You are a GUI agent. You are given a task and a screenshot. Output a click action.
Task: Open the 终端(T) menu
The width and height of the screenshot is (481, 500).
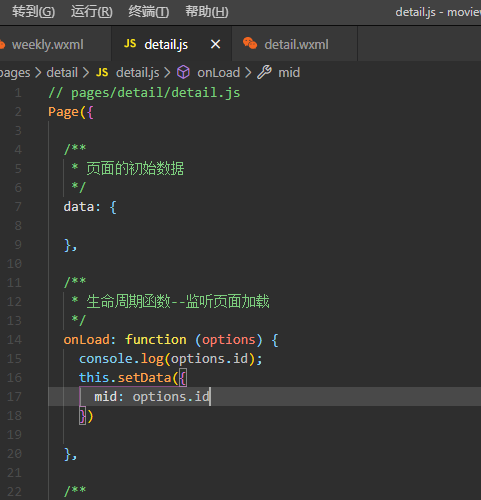pyautogui.click(x=149, y=12)
